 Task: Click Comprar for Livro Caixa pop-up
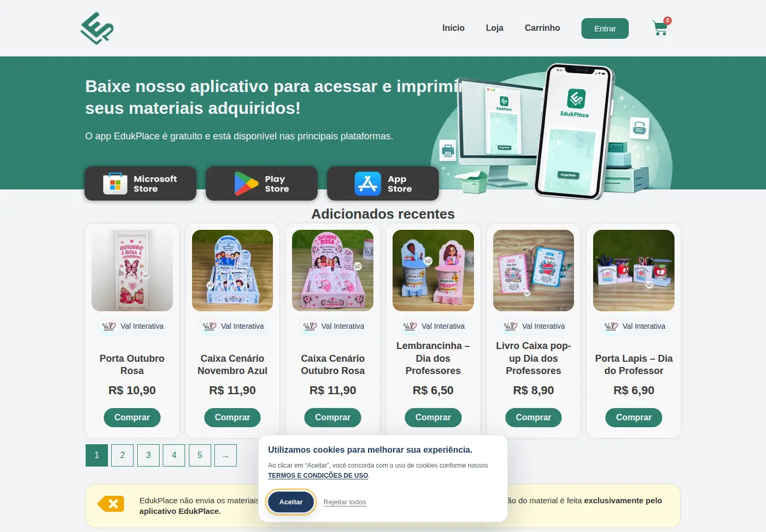(x=534, y=418)
